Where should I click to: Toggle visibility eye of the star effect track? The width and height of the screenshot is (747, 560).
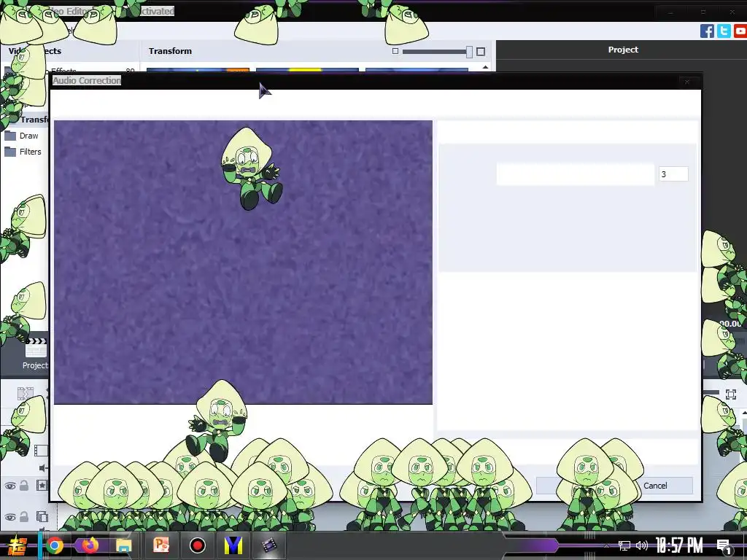click(x=10, y=486)
